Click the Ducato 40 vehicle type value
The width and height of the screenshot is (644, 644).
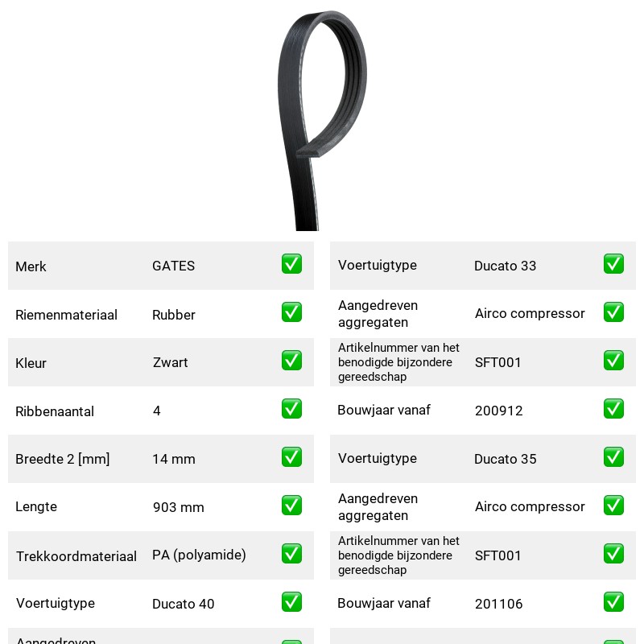pos(184,604)
